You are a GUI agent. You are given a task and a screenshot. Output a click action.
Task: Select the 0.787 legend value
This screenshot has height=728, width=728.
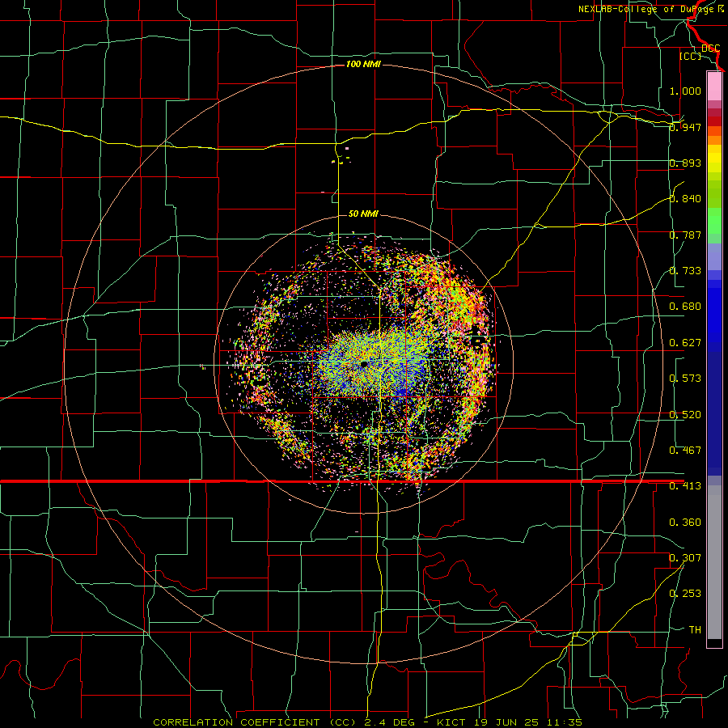[x=685, y=235]
